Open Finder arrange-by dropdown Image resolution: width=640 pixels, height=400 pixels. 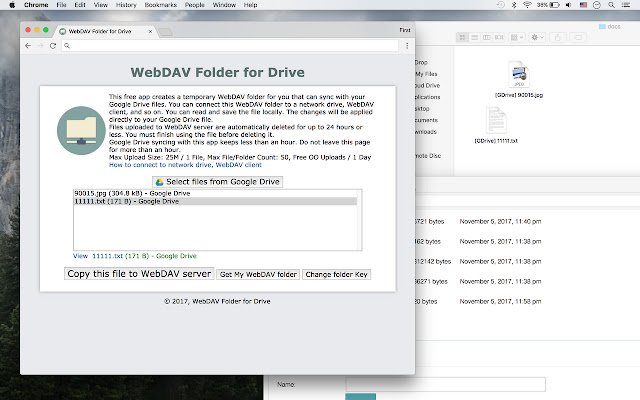pyautogui.click(x=517, y=37)
